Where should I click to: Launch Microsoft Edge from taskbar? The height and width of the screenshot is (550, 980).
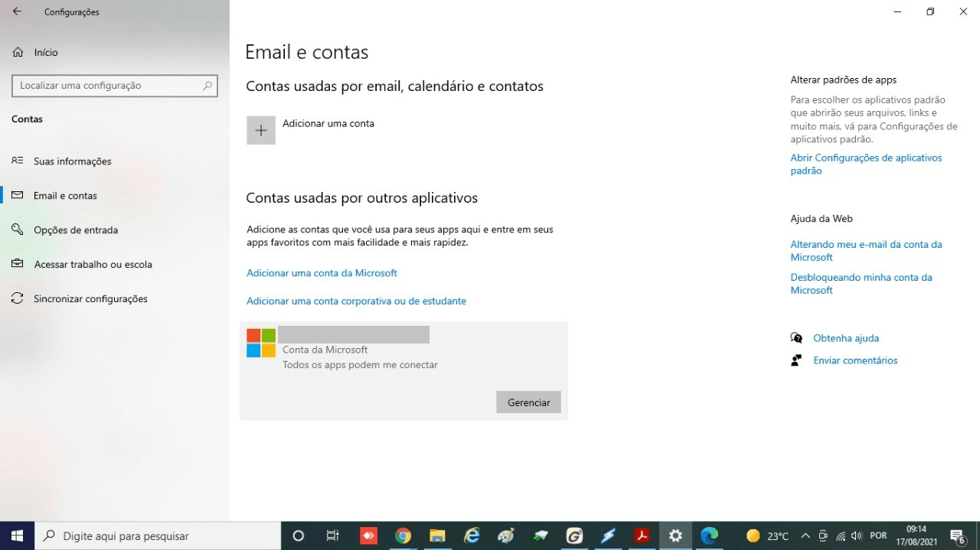click(710, 536)
